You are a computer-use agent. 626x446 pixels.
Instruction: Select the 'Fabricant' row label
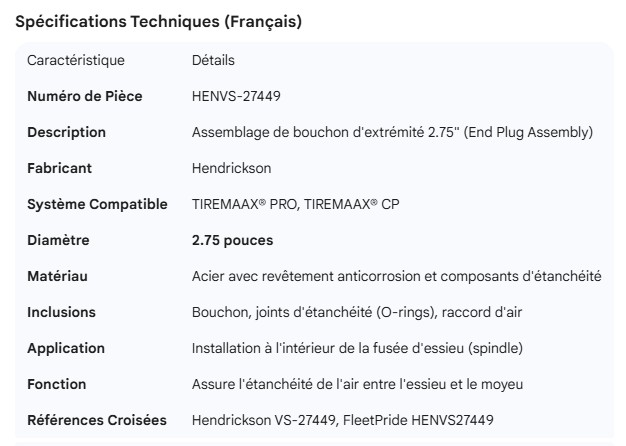60,169
